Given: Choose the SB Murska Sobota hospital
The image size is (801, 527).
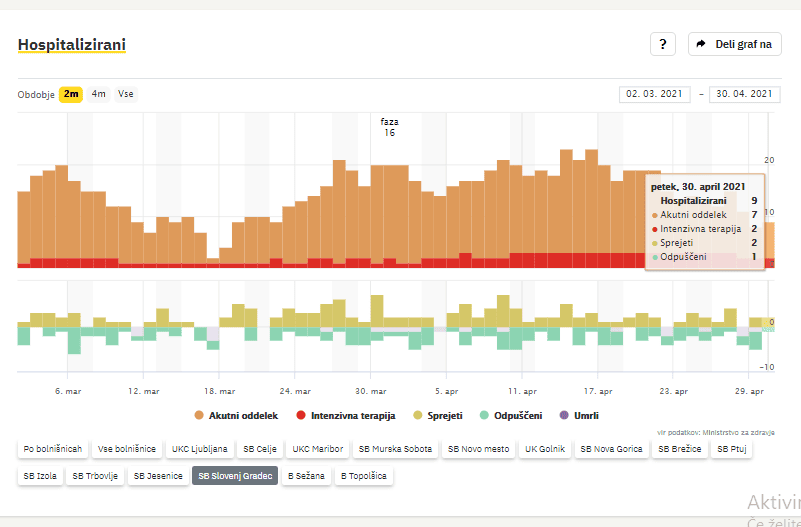Looking at the screenshot, I should click(x=396, y=450).
